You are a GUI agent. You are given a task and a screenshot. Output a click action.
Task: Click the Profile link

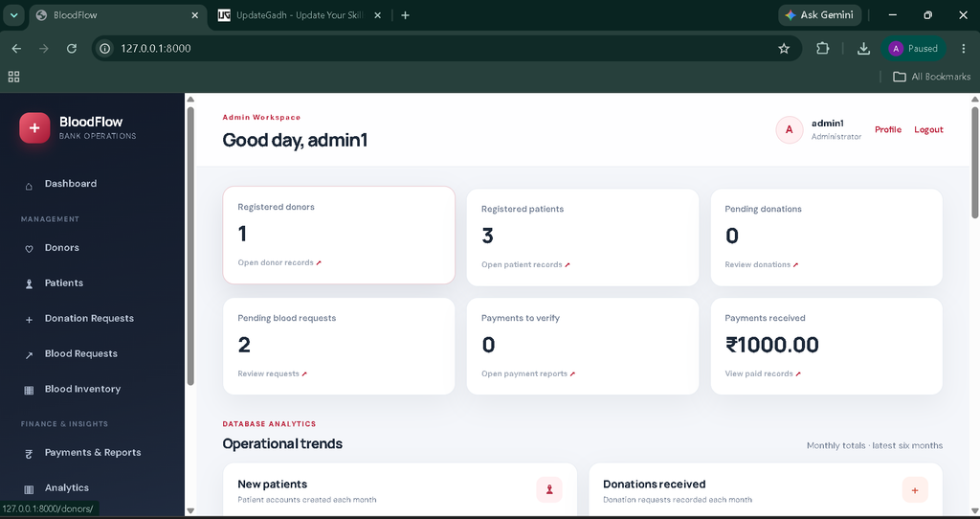(x=888, y=129)
